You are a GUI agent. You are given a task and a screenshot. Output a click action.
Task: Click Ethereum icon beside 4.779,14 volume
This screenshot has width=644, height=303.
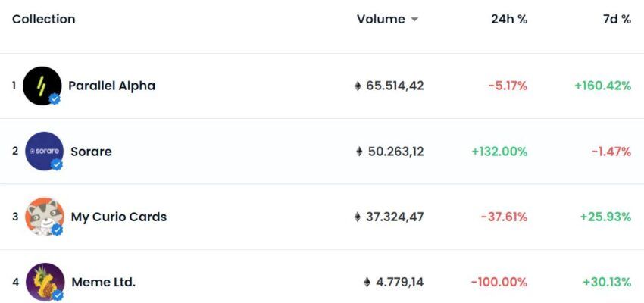pos(367,282)
